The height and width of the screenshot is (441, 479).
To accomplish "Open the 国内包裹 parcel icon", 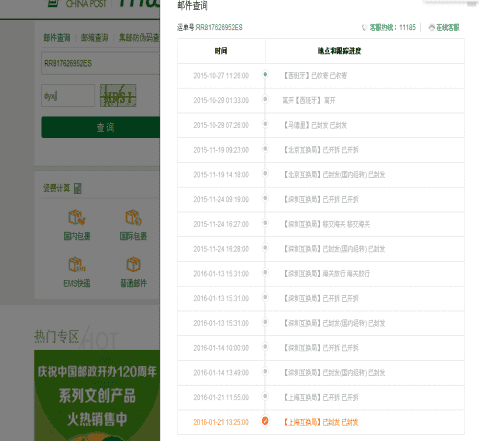I will click(x=77, y=218).
